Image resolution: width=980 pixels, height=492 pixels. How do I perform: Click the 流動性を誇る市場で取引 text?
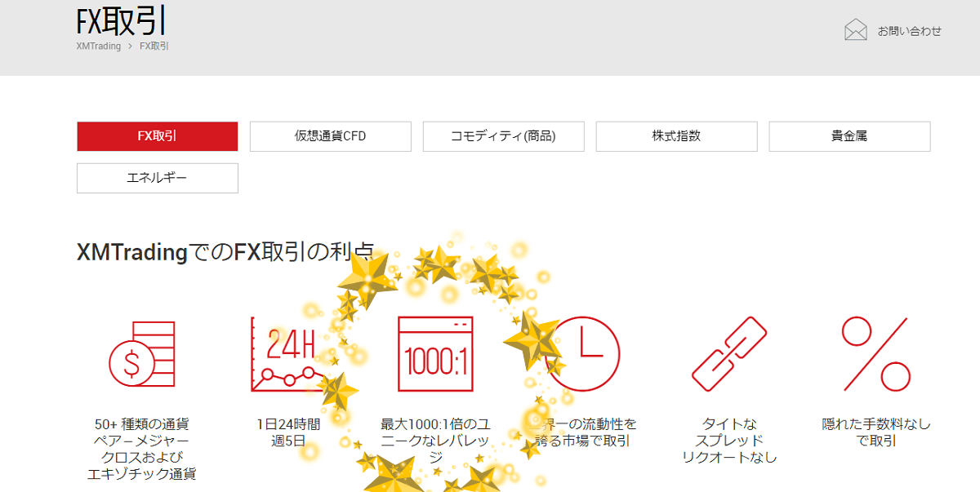click(582, 432)
